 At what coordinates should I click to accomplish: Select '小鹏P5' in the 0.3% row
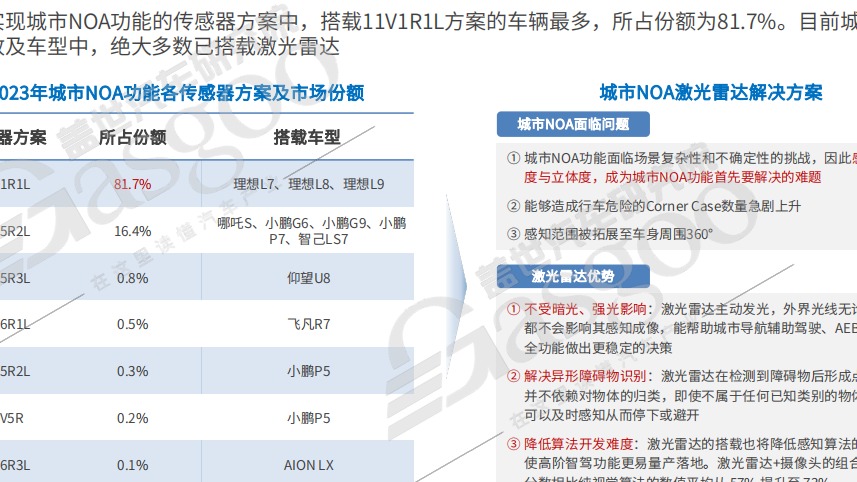[x=308, y=371]
